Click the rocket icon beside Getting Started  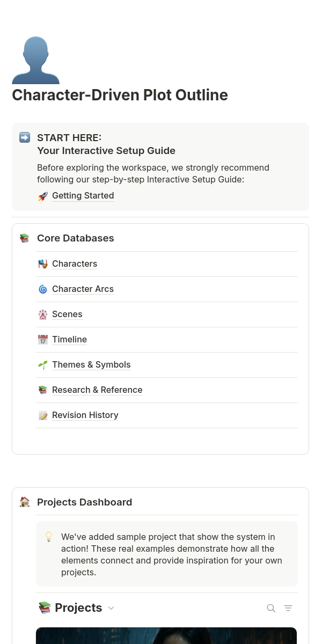coord(43,196)
